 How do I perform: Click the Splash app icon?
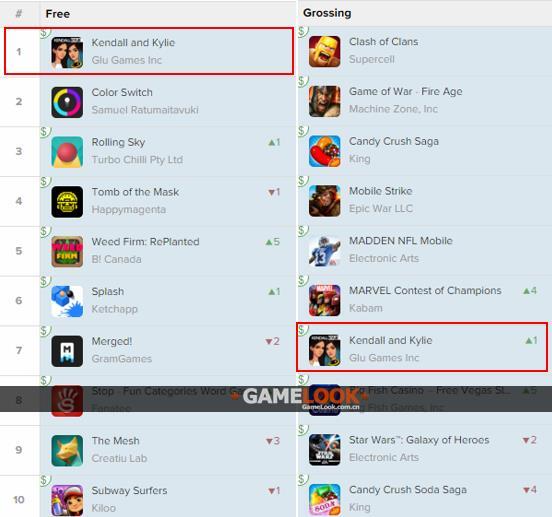(67, 301)
